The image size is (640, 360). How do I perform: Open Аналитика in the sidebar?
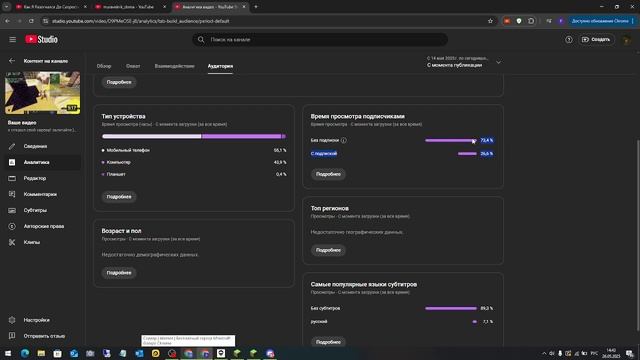click(42, 162)
